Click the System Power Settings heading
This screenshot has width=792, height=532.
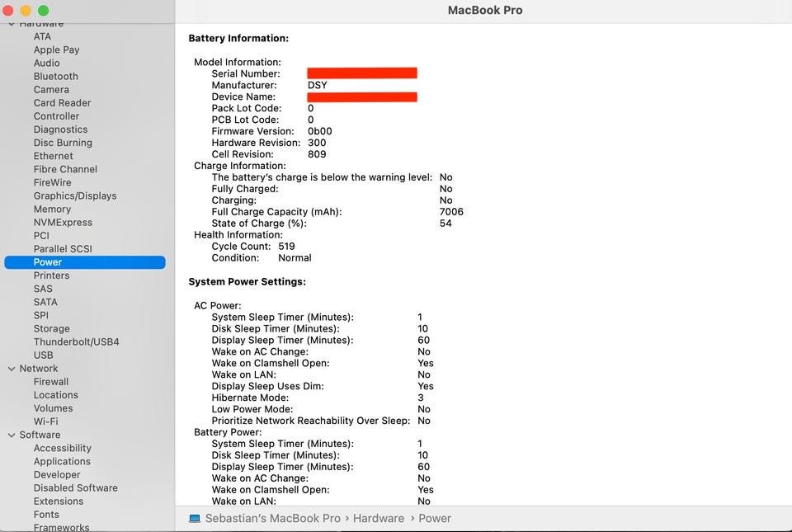[247, 281]
